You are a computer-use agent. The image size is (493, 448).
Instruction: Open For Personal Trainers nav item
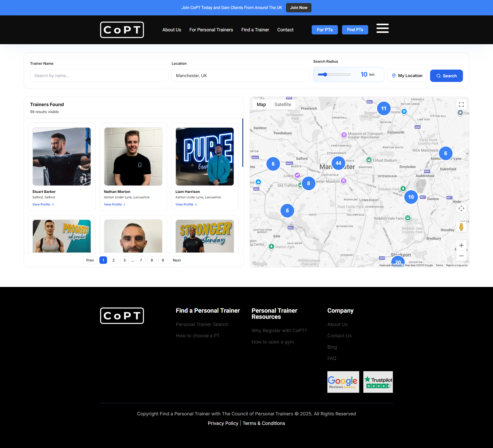tap(211, 30)
